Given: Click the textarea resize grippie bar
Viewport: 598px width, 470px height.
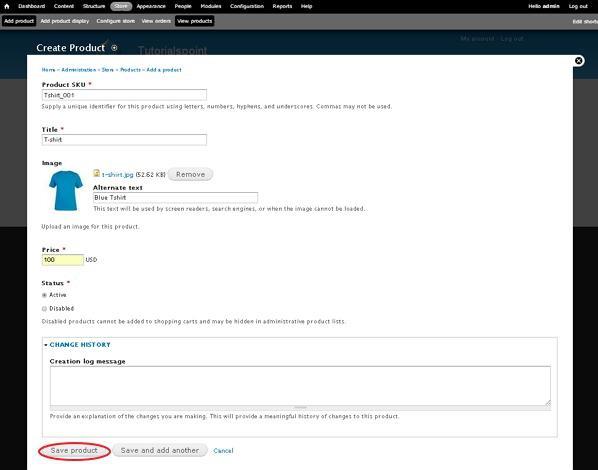Looking at the screenshot, I should 300,408.
